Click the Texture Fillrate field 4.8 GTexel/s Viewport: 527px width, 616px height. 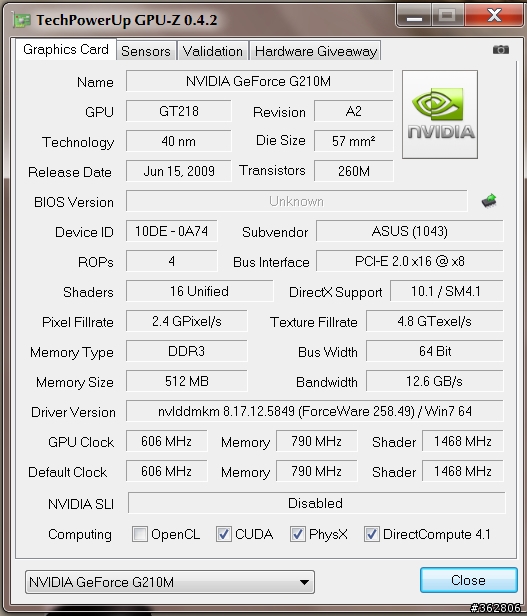pyautogui.click(x=435, y=321)
